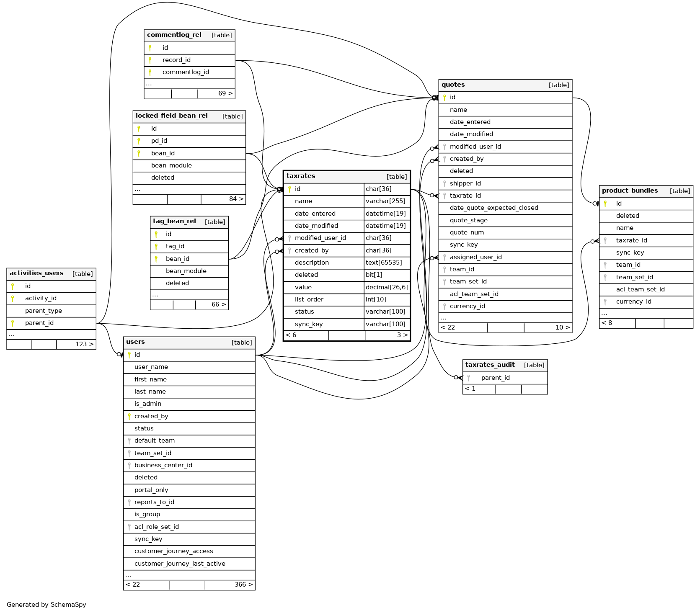This screenshot has width=700, height=613.
Task: Click the key icon next to tag_bean_rel tag_id
Action: pos(156,246)
